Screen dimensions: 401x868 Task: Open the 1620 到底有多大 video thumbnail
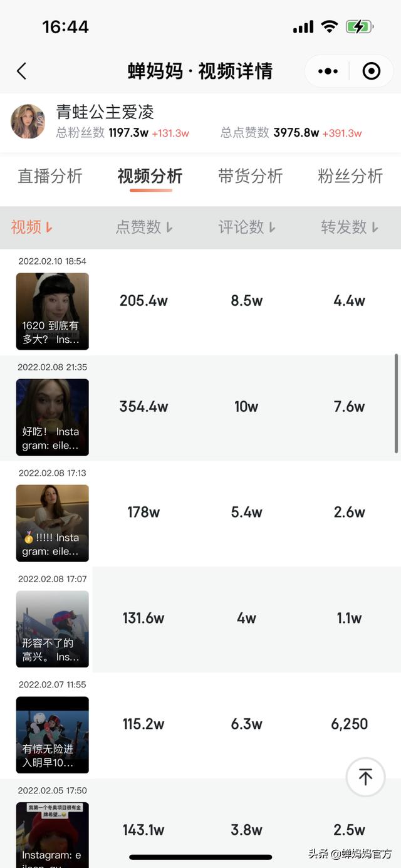53,311
